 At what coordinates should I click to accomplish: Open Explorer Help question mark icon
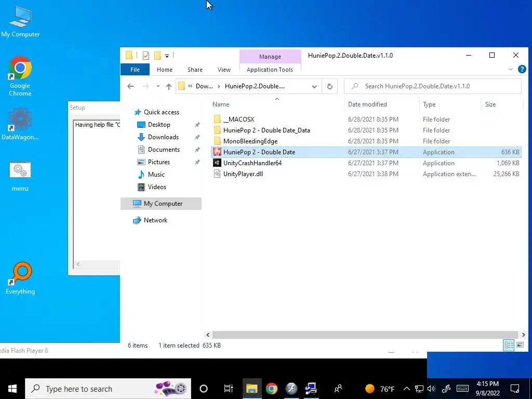coord(522,69)
